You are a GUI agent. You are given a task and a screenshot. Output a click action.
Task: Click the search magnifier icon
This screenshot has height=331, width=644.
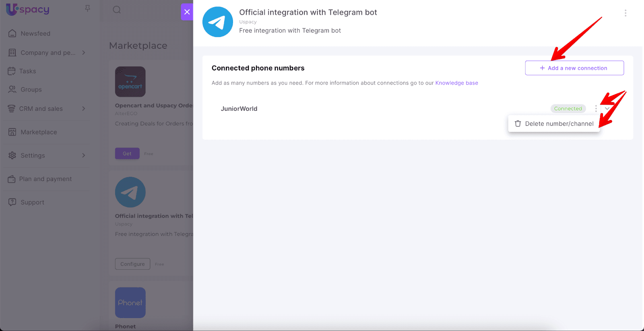pos(117,10)
